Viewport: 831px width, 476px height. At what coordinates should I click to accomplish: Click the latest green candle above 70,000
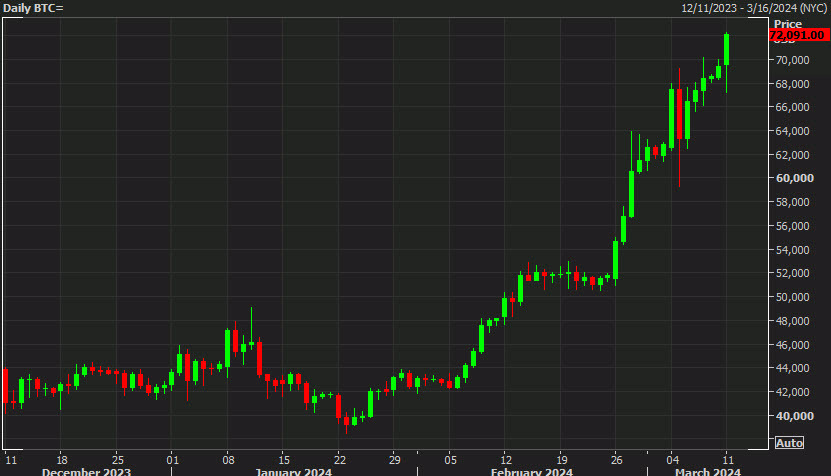click(727, 50)
